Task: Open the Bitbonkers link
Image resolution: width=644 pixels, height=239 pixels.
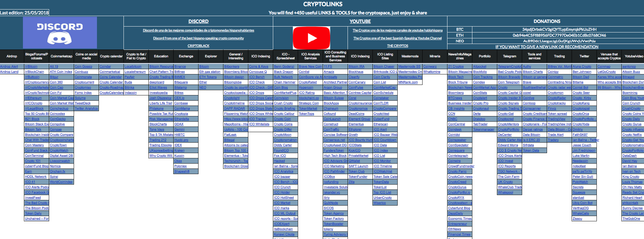Action: 232,67
